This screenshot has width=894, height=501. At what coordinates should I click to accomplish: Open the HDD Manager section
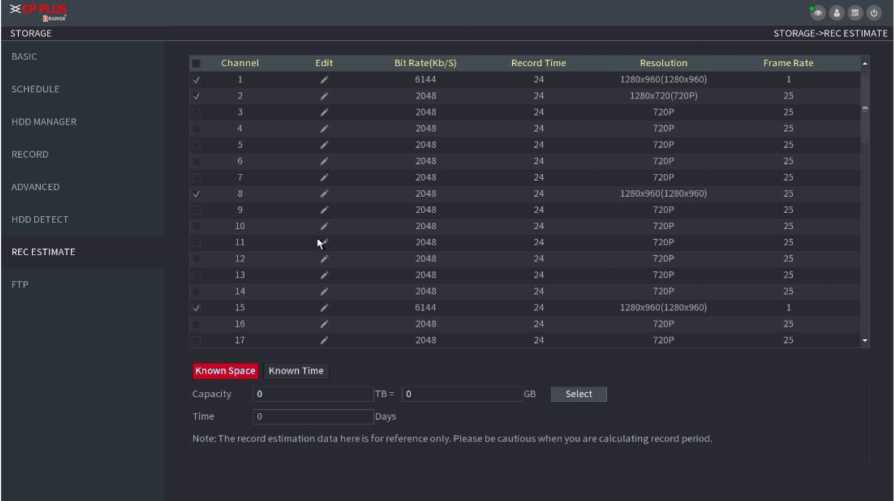tap(44, 122)
